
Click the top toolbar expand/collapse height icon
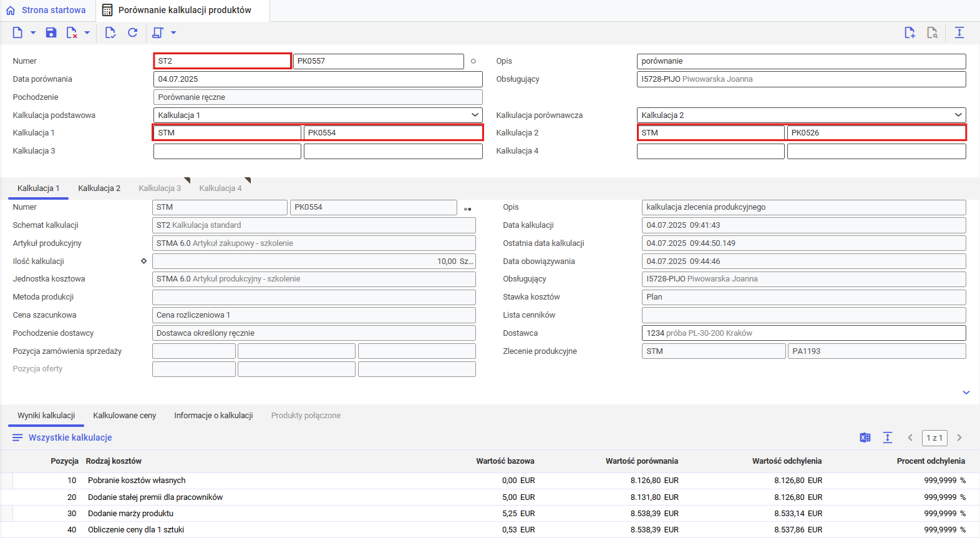tap(959, 32)
